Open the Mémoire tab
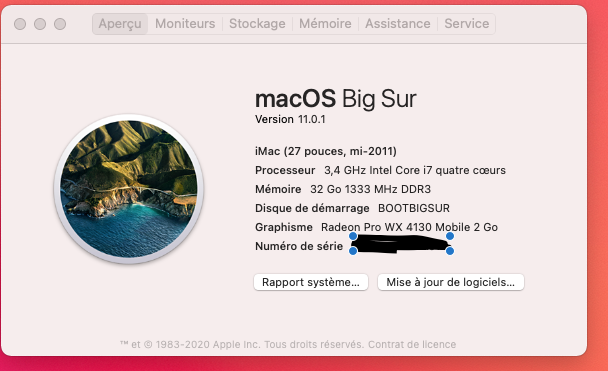The width and height of the screenshot is (608, 371). tap(325, 24)
